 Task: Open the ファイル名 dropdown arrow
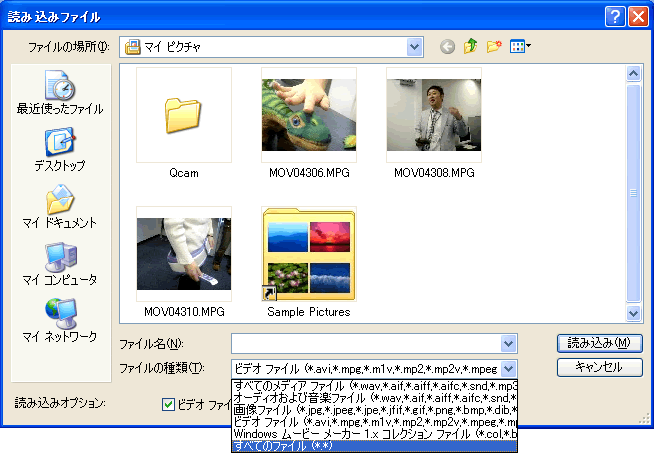(x=509, y=344)
